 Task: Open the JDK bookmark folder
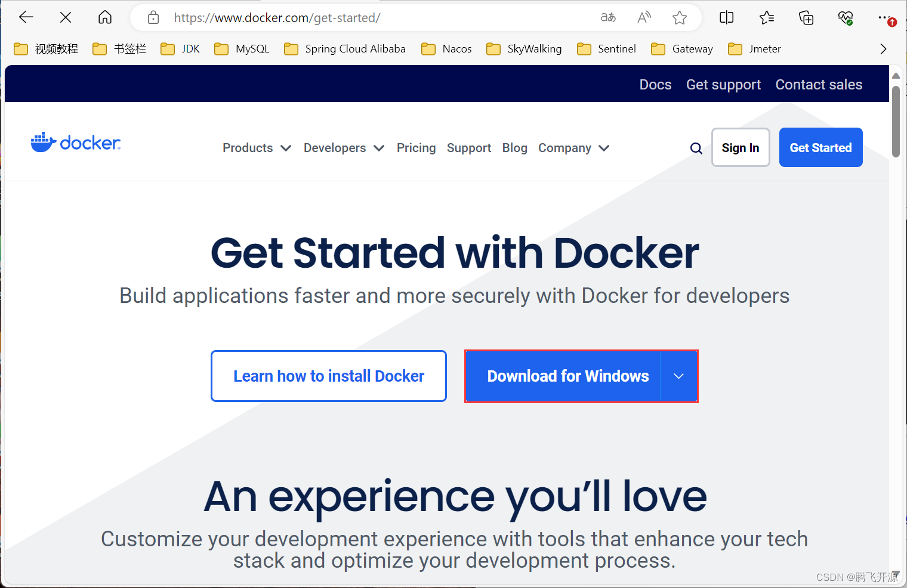[180, 49]
